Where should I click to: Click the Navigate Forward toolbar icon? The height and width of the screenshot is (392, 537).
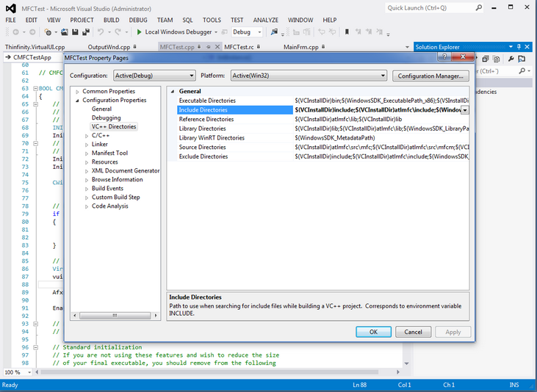32,32
